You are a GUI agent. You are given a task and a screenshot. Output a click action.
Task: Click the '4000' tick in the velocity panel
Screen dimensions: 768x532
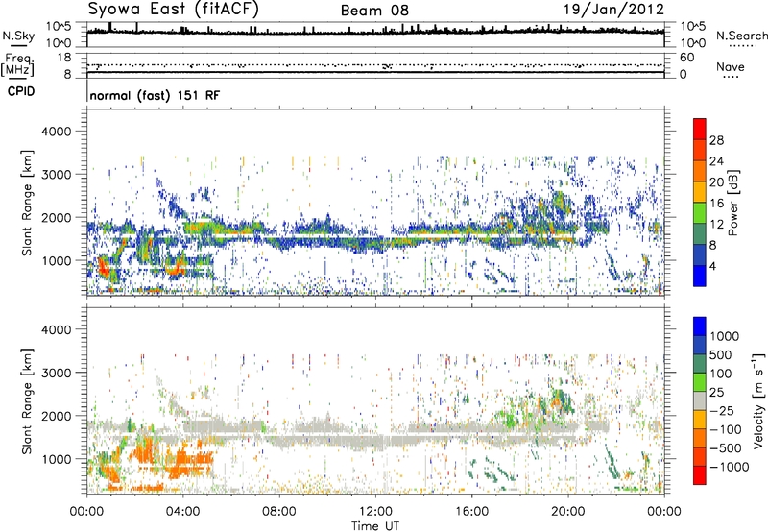56,329
